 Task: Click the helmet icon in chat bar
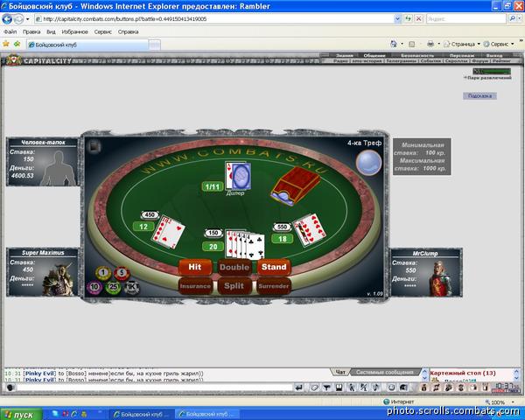(x=403, y=388)
